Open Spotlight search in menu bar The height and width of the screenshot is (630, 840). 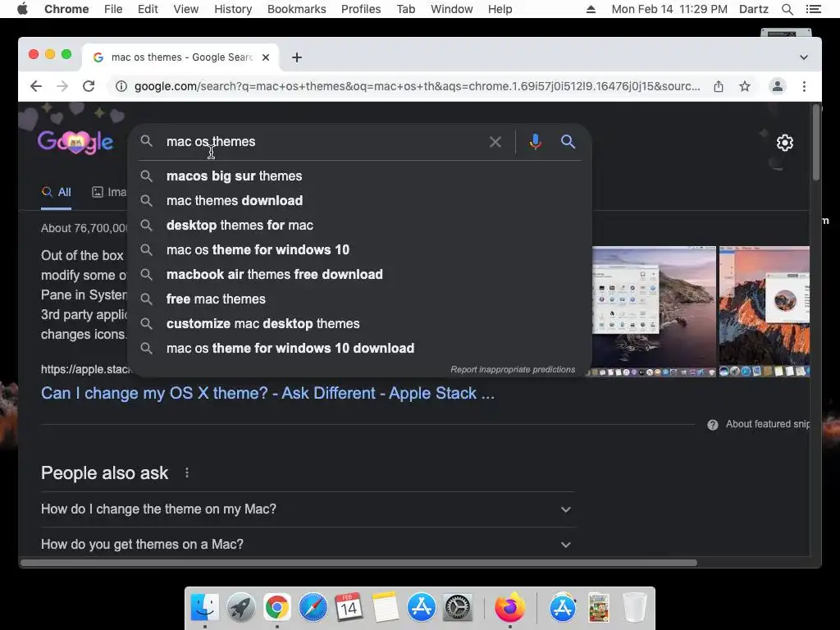coord(787,9)
